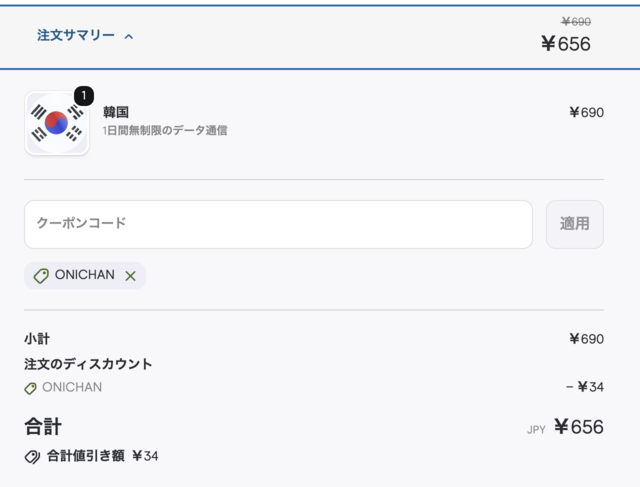This screenshot has width=640, height=487.
Task: Click the ¥656 total in the header
Action: (x=565, y=44)
